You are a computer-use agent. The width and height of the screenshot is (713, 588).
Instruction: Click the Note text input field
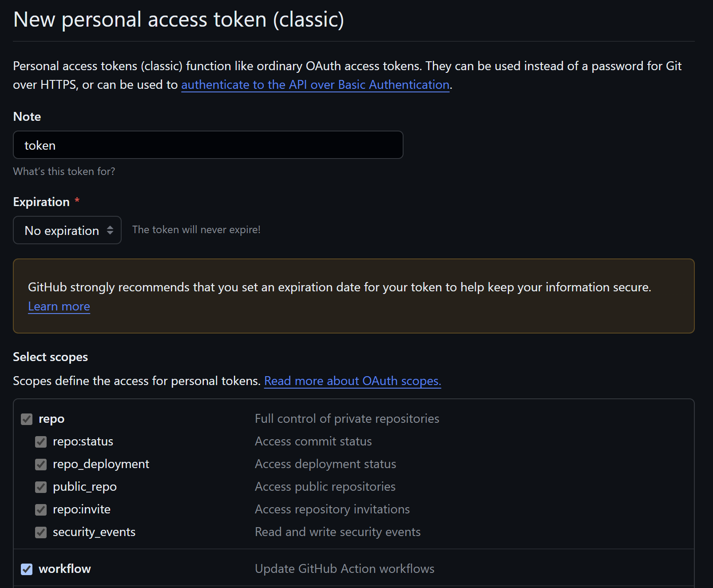tap(208, 145)
